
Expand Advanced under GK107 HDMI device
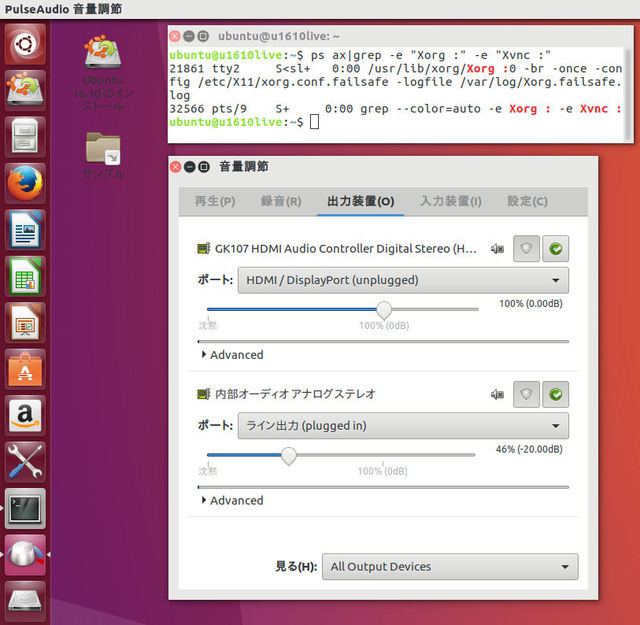[233, 355]
